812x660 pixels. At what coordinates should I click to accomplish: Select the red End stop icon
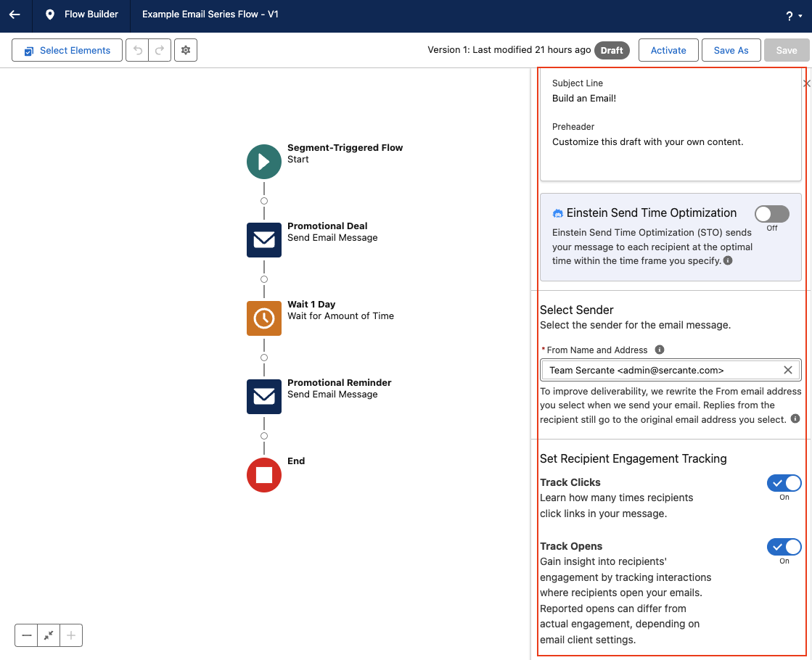coord(264,474)
